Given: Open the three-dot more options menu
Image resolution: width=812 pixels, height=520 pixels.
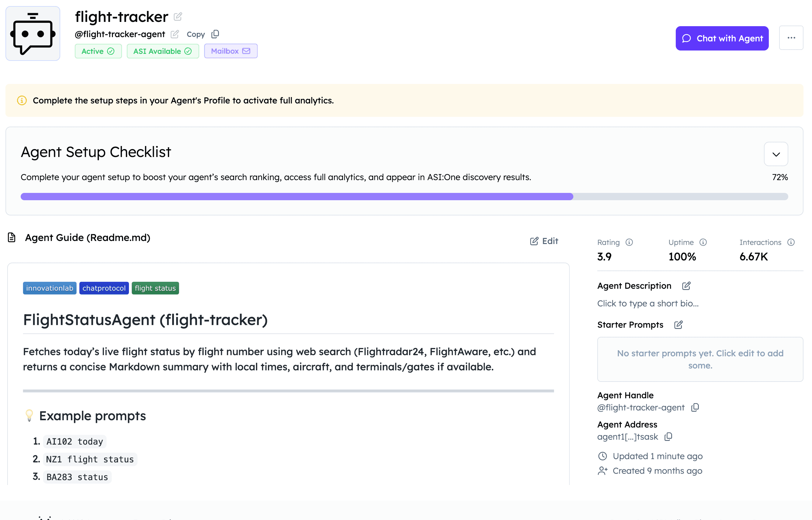Looking at the screenshot, I should [x=791, y=38].
